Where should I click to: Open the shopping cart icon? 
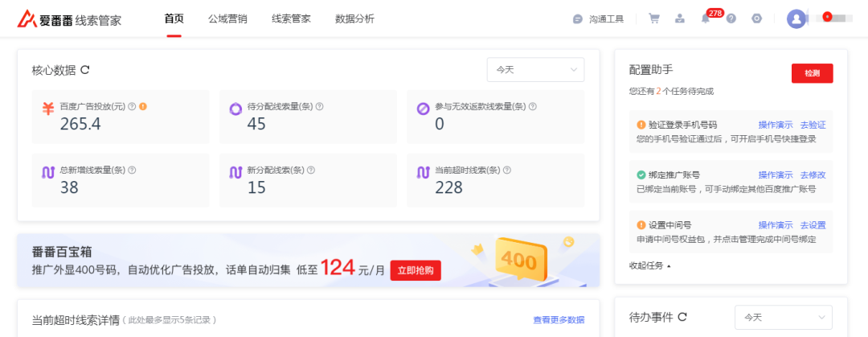tap(654, 18)
